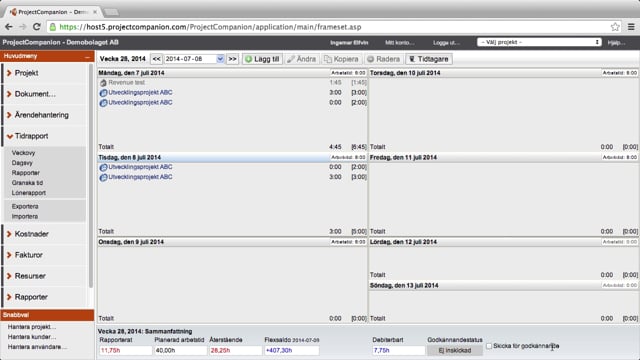Viewport: 640px width, 360px height.
Task: Click icon of Monday's 0:00 Utvecklingsprojekt ABC entry
Action: [103, 103]
